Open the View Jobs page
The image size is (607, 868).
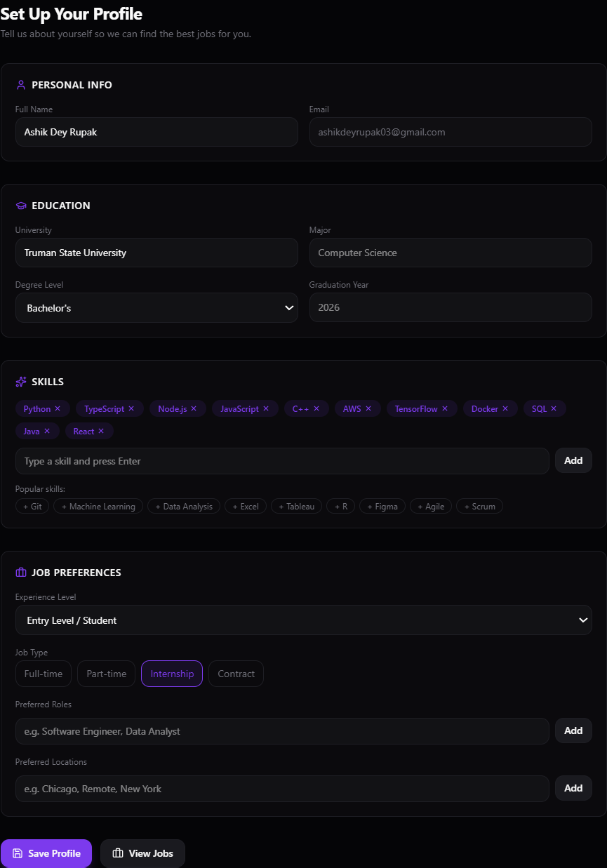coord(142,853)
